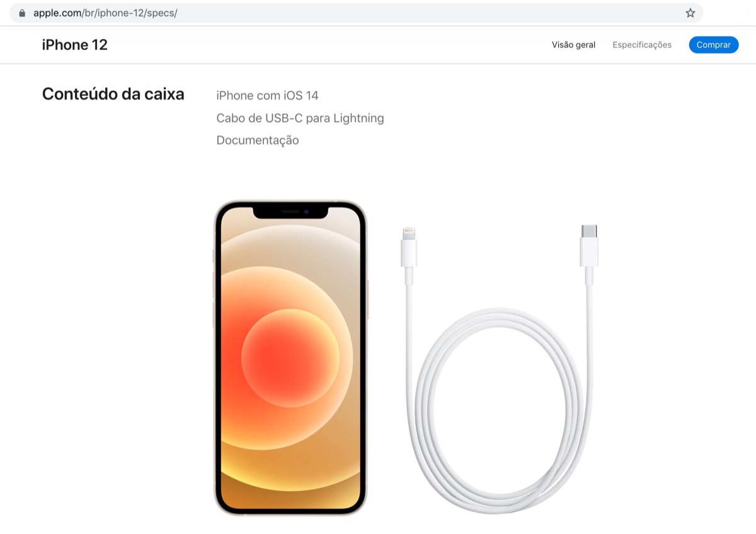Click the bottom edge of the iPhone display
The image size is (756, 534).
tap(290, 506)
